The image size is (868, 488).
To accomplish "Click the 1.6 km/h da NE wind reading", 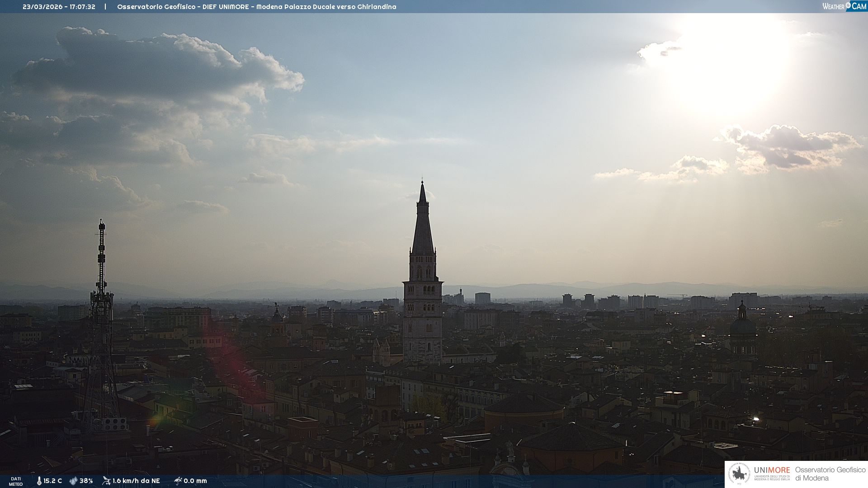I will click(136, 481).
